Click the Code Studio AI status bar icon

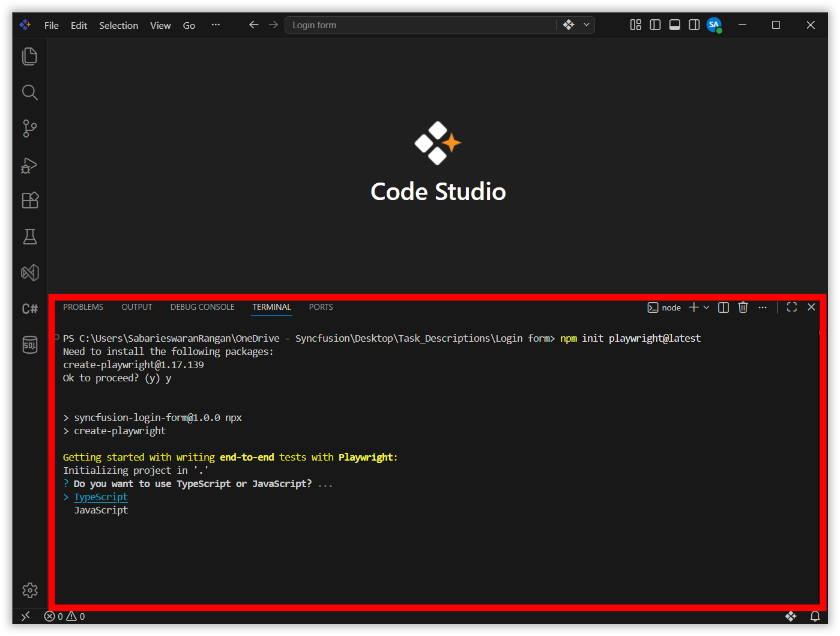coord(791,616)
